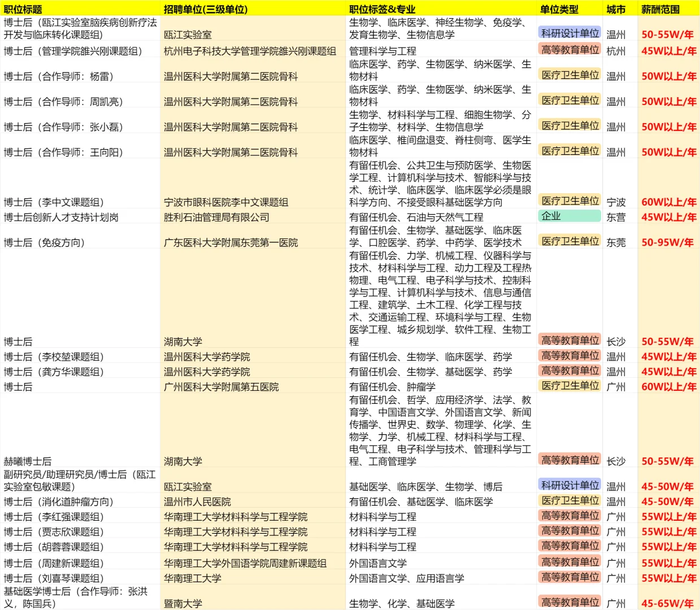The image size is (700, 610).
Task: Click the 医疗卫生单位 tag in the 李中文课题组 row
Action: pos(570,201)
